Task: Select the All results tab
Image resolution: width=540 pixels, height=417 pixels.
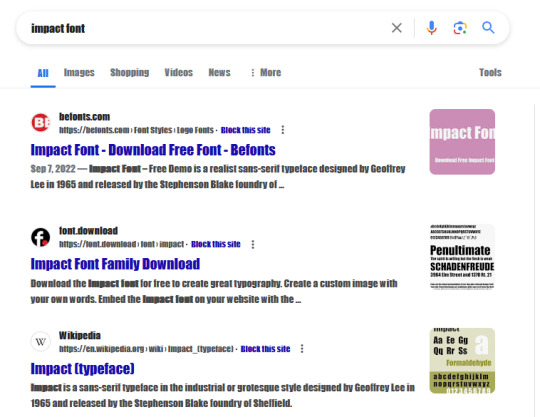Action: tap(43, 73)
